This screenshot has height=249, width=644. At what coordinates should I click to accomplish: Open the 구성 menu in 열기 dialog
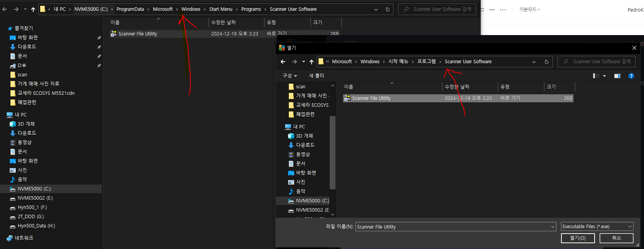290,76
